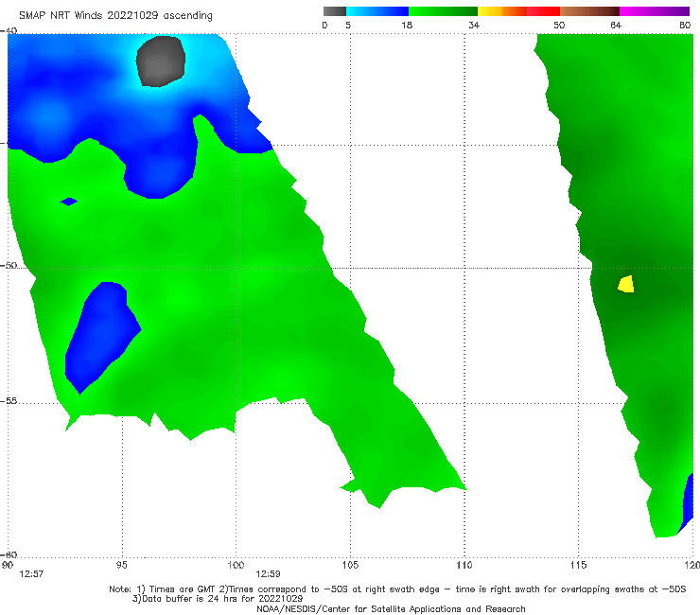
Task: Click the small yellow wind patch on map
Action: (626, 285)
